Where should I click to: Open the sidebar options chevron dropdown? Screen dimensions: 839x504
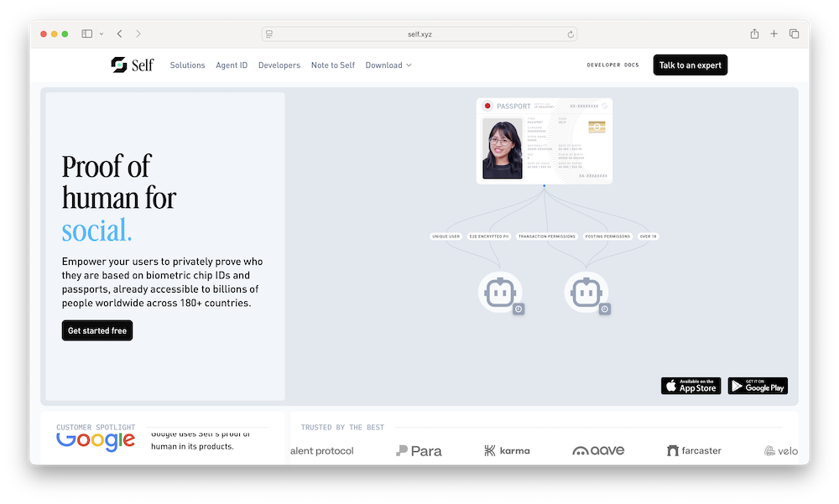(102, 34)
